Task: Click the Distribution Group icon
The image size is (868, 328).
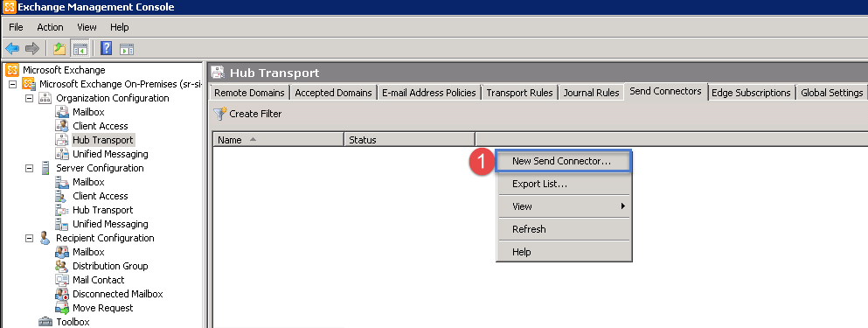Action: (x=62, y=266)
